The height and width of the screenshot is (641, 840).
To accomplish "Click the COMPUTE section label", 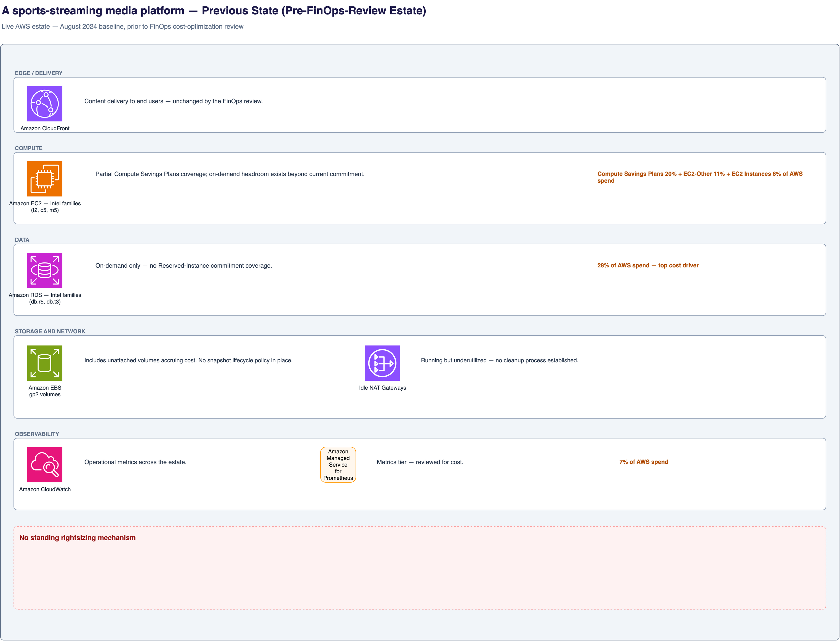I will 29,148.
